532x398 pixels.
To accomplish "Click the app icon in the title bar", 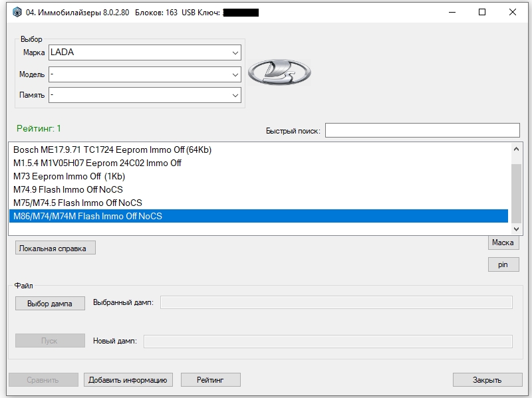I will [x=17, y=13].
